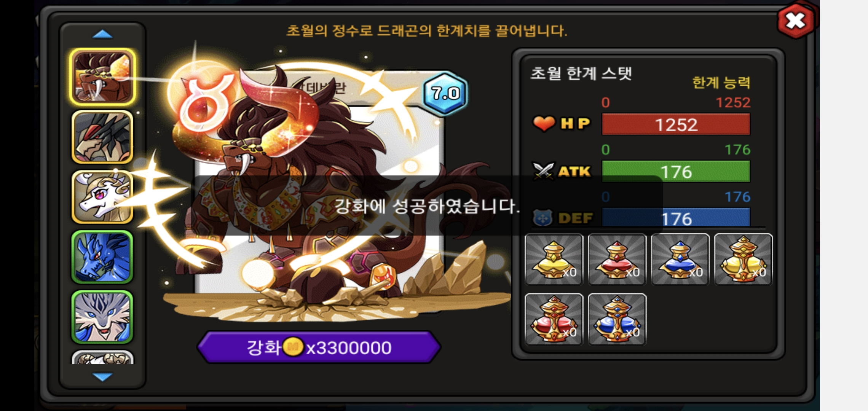
Task: Select the brown bull dragon thumbnail
Action: pos(102,77)
